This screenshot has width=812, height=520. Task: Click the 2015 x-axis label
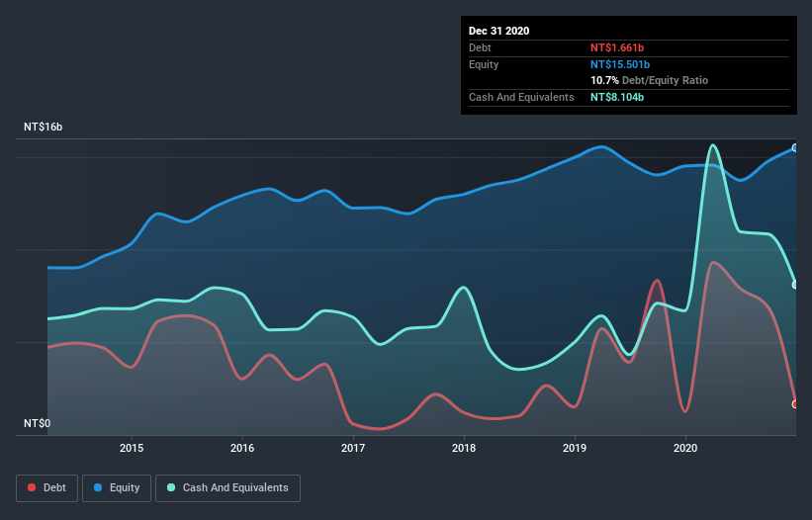click(132, 448)
